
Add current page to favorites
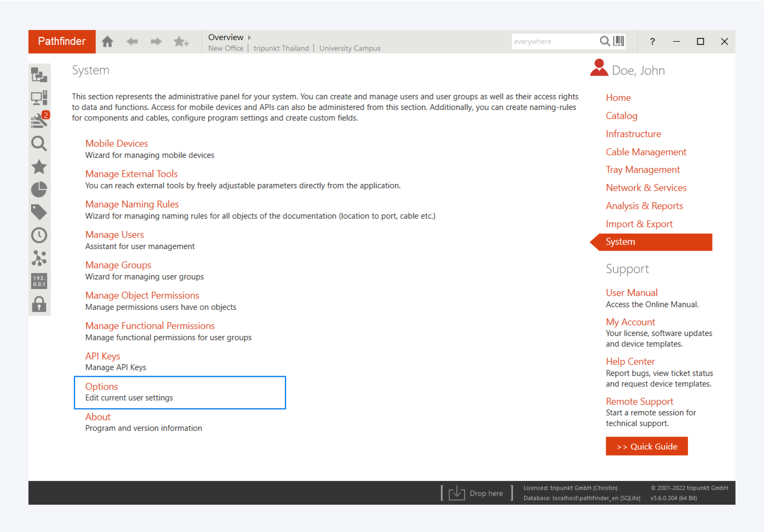point(181,42)
